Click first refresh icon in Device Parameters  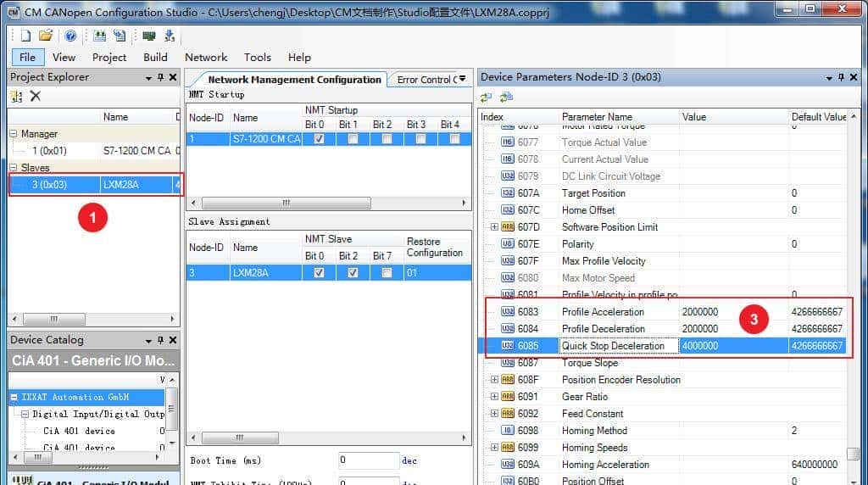tap(487, 98)
